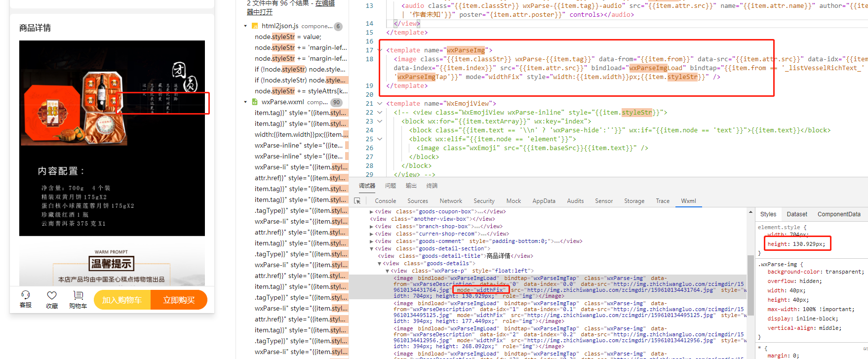Expand the goods-comment view node
The height and width of the screenshot is (359, 868).
point(372,241)
